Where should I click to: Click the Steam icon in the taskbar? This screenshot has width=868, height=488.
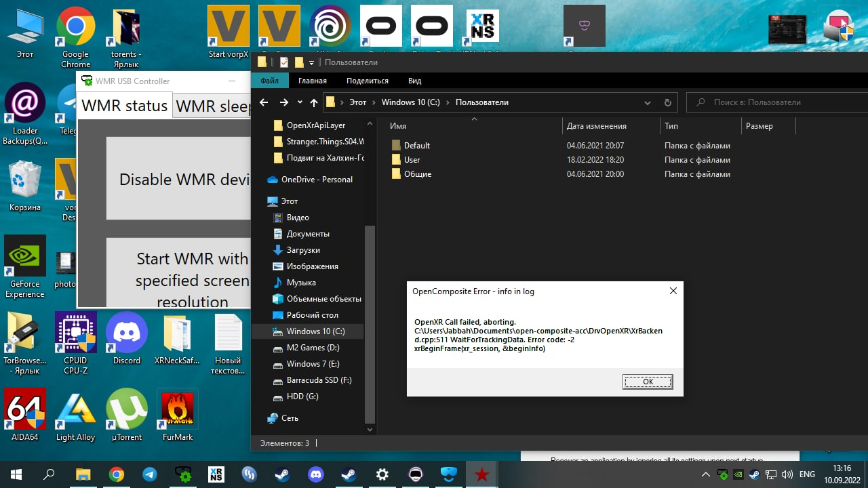[x=283, y=474]
